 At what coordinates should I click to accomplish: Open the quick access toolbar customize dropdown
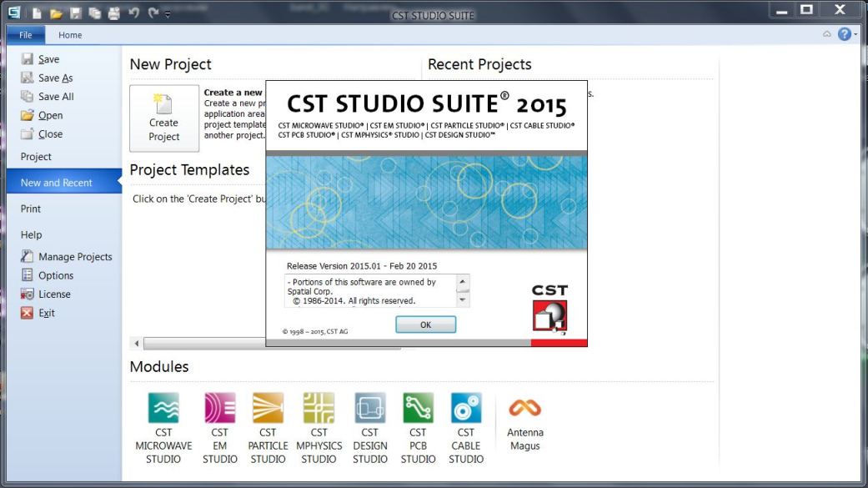click(167, 14)
